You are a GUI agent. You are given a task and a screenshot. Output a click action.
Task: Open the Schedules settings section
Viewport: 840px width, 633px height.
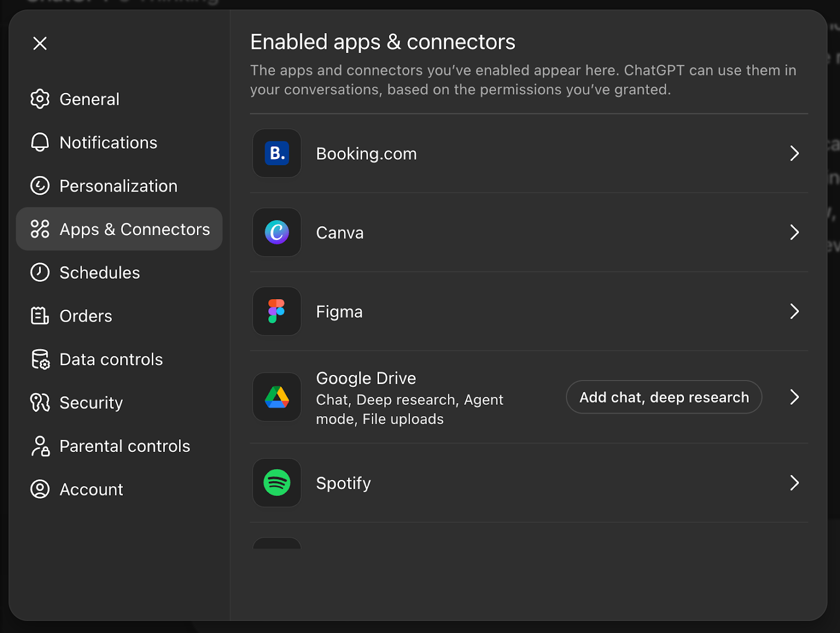(x=99, y=273)
